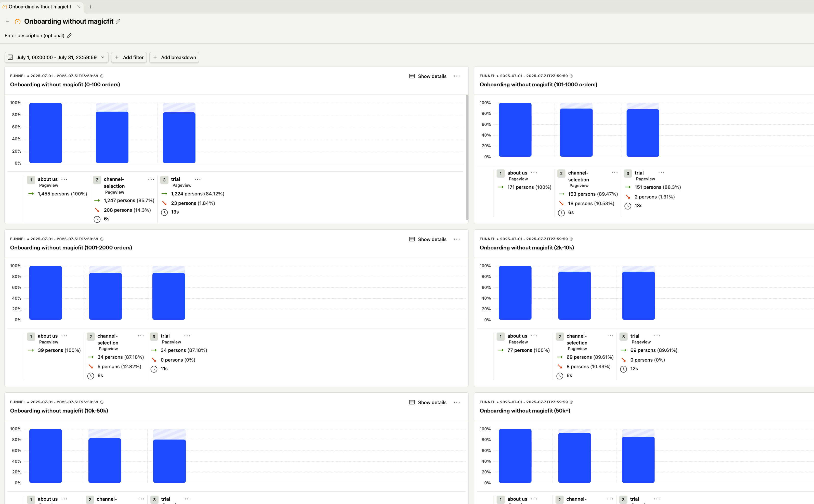Click the pencil beside Enter description
The image size is (814, 504).
click(x=69, y=35)
